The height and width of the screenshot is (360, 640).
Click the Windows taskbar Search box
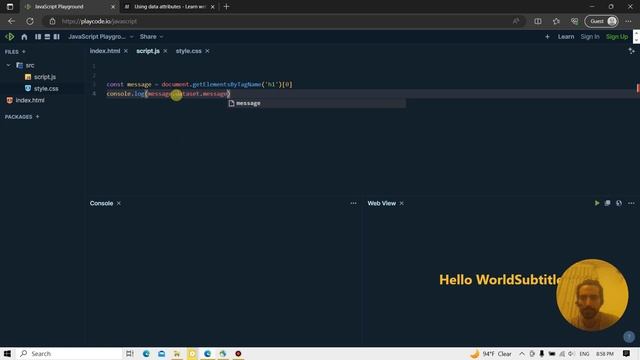(x=69, y=353)
